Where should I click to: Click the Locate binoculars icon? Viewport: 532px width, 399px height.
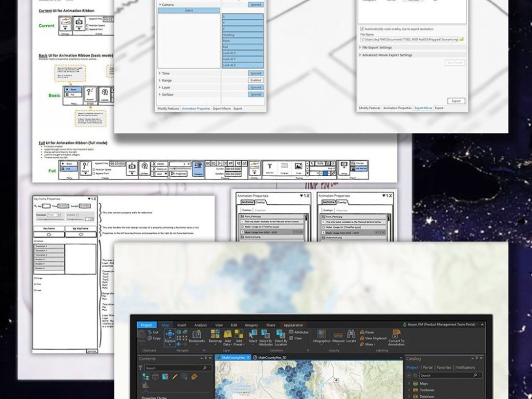pos(351,334)
